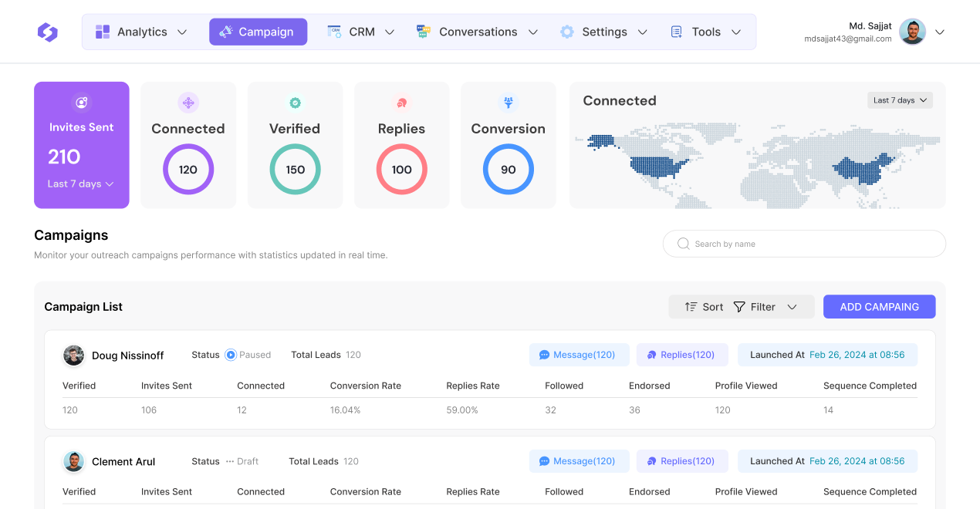Click the Clement Arul campaign name
This screenshot has height=509, width=980.
(123, 462)
